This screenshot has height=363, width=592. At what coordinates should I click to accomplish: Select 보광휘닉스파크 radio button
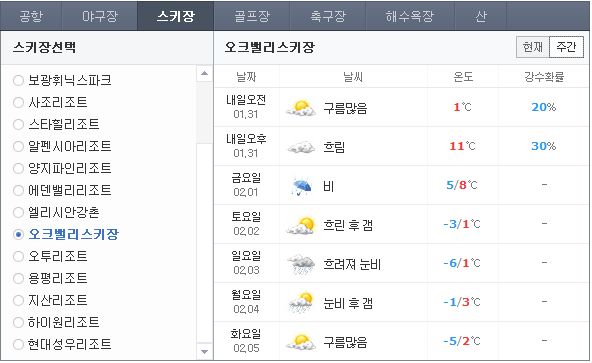click(x=18, y=80)
